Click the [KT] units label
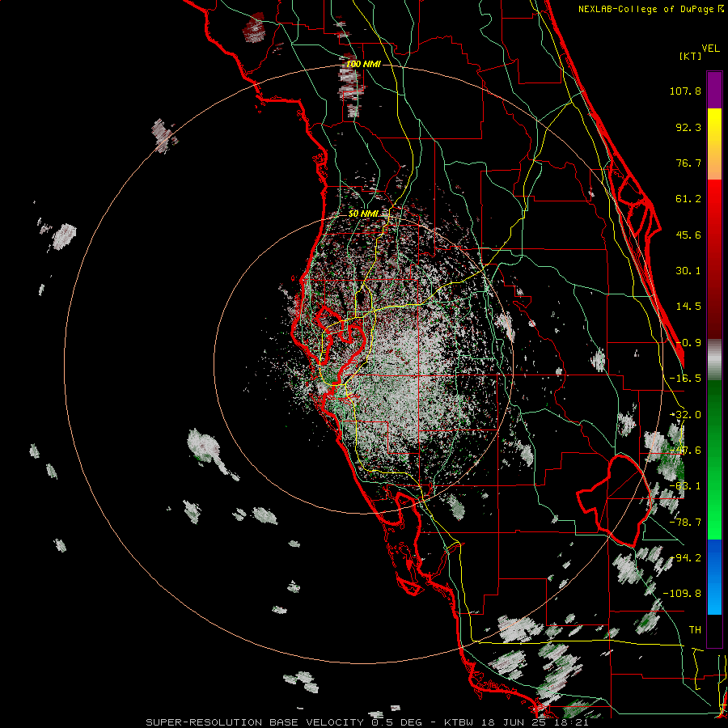 (691, 56)
